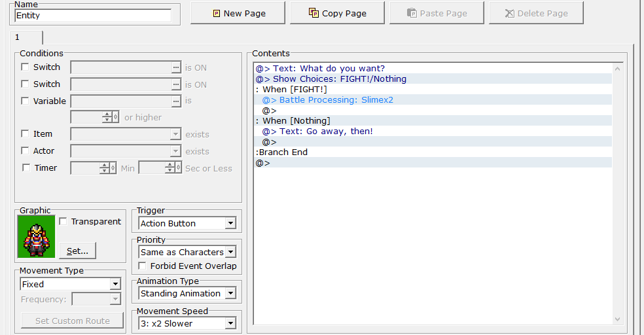This screenshot has width=644, height=335.
Task: Select the Battle Processing: Slimex2 command line
Action: [336, 100]
